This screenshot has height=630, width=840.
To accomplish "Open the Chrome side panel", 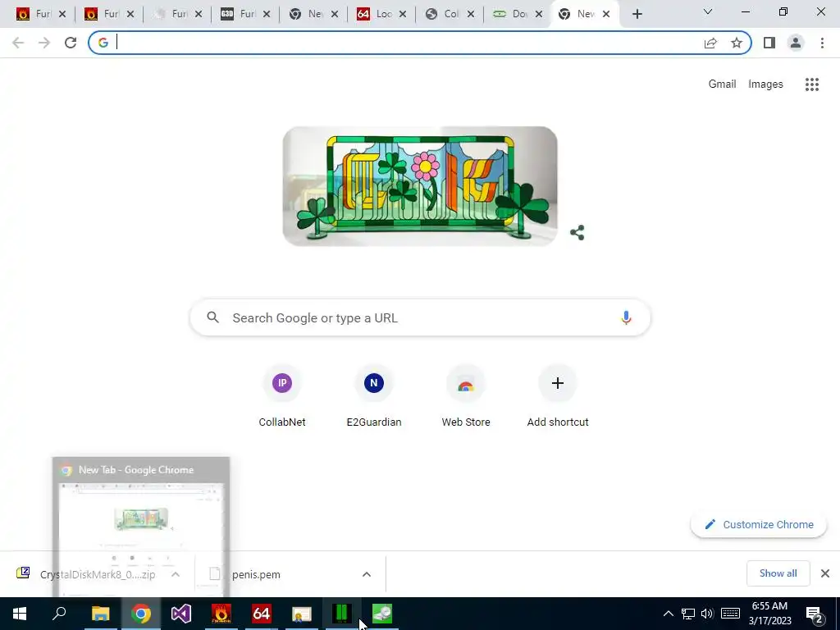I will [x=769, y=43].
